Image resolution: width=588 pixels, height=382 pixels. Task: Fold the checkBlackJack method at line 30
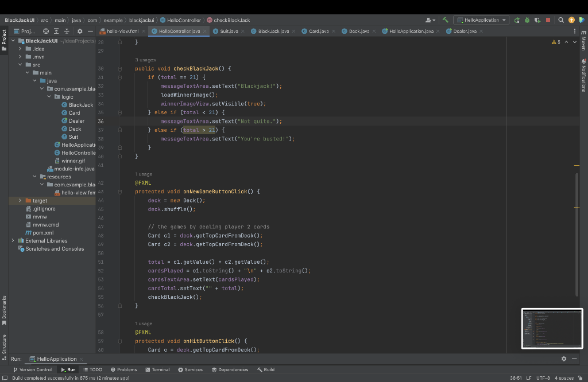[x=120, y=68]
